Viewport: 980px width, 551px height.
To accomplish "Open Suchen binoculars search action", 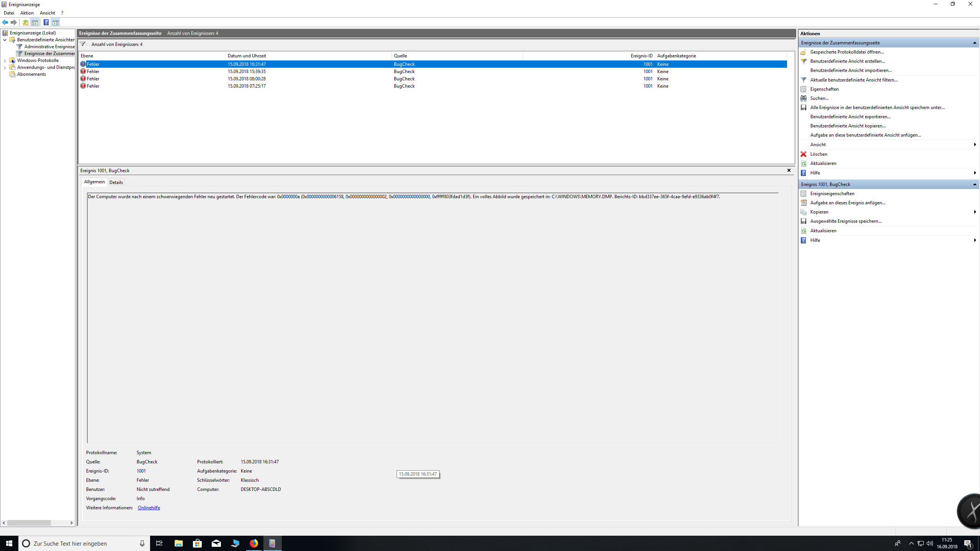I will click(804, 98).
